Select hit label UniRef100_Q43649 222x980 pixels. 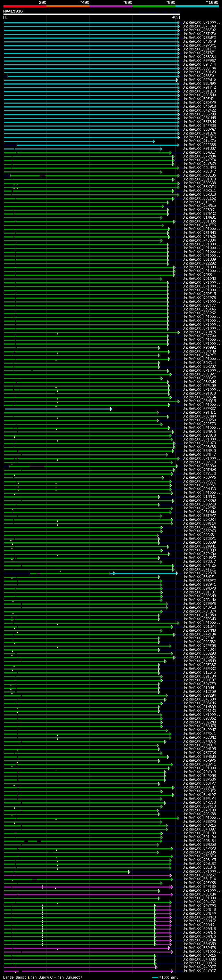[x=199, y=42]
